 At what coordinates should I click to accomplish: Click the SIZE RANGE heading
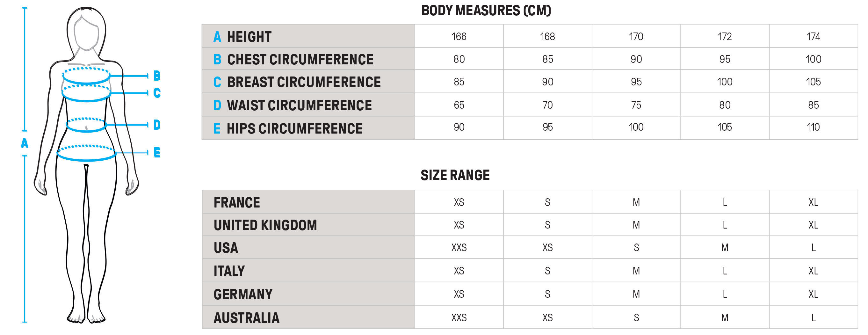tap(455, 175)
